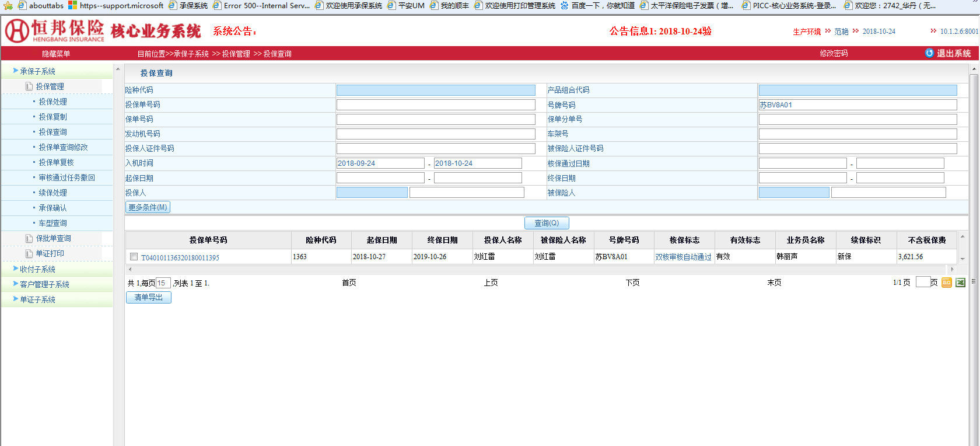Tick the checkbox for policy T040101136320180011395

[x=134, y=257]
